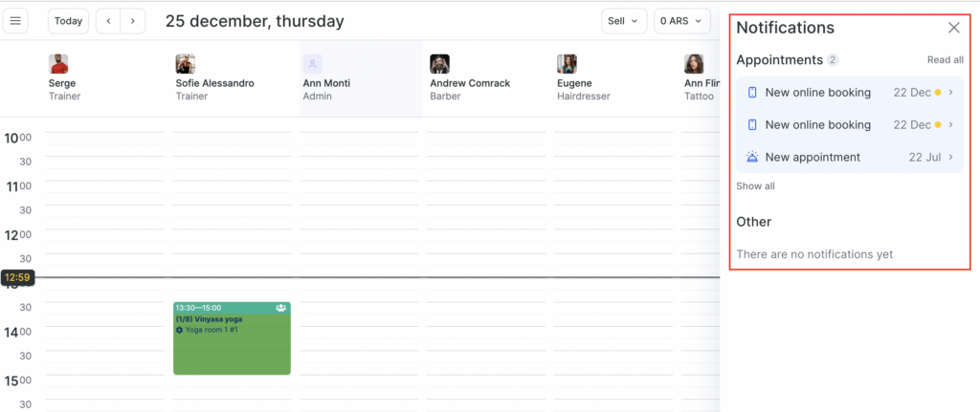Click Eugene's hairdresser avatar
980x412 pixels.
(x=567, y=64)
